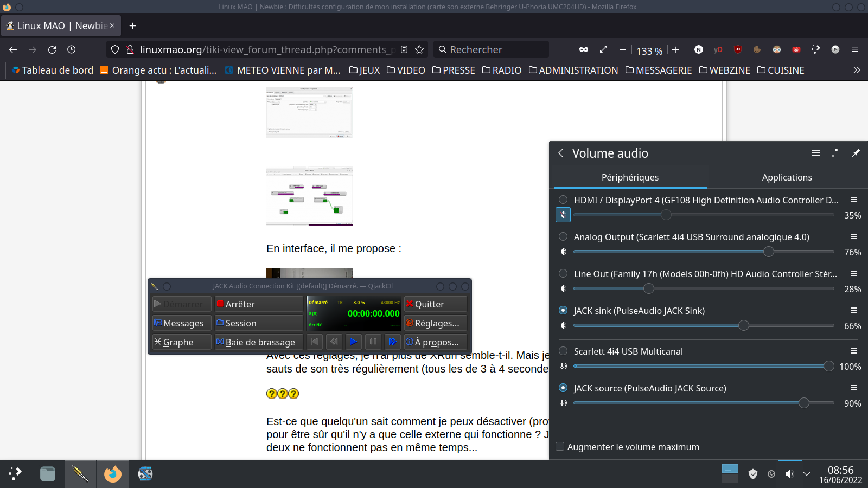Screen dimensions: 868x488
Task: Mute the Line Out Family 17h device
Action: tap(563, 288)
